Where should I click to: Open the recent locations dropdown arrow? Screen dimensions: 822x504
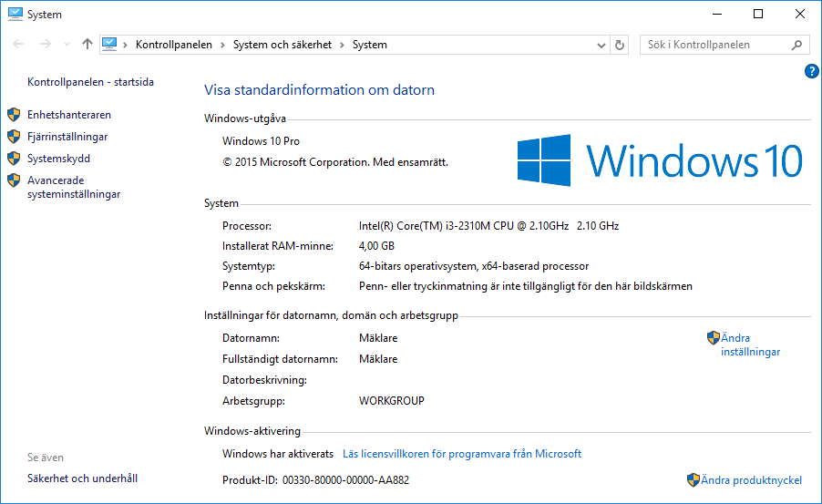tap(67, 45)
